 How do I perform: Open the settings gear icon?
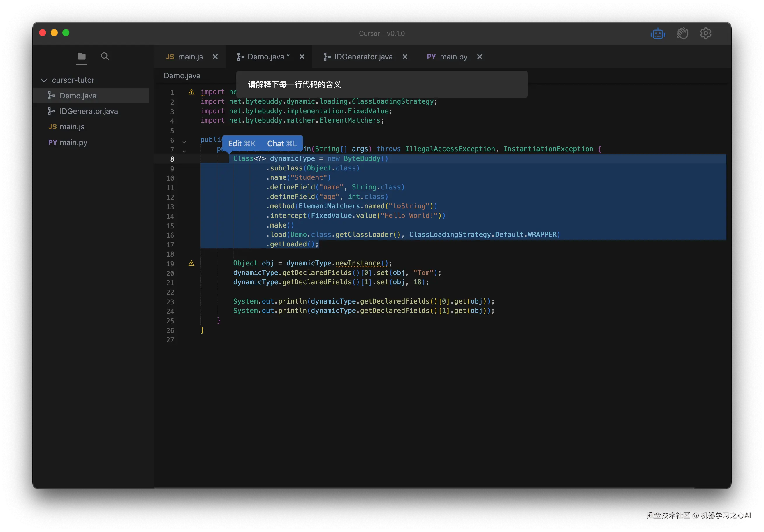tap(705, 33)
